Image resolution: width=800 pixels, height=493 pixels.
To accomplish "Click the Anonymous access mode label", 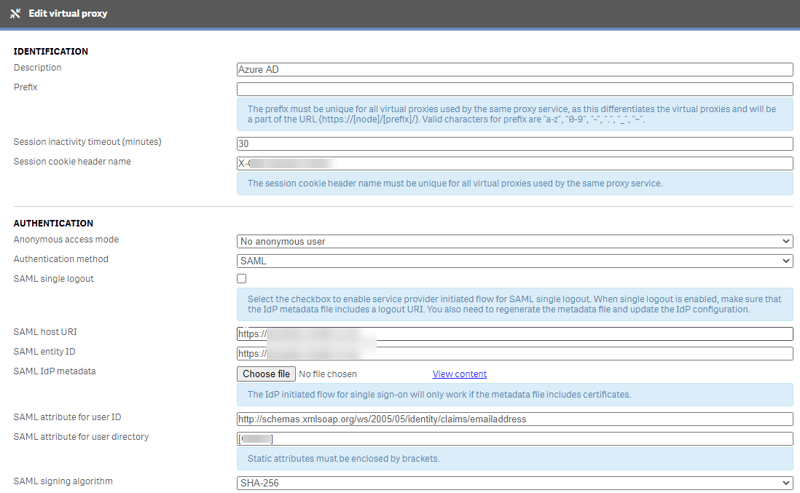I will click(66, 239).
